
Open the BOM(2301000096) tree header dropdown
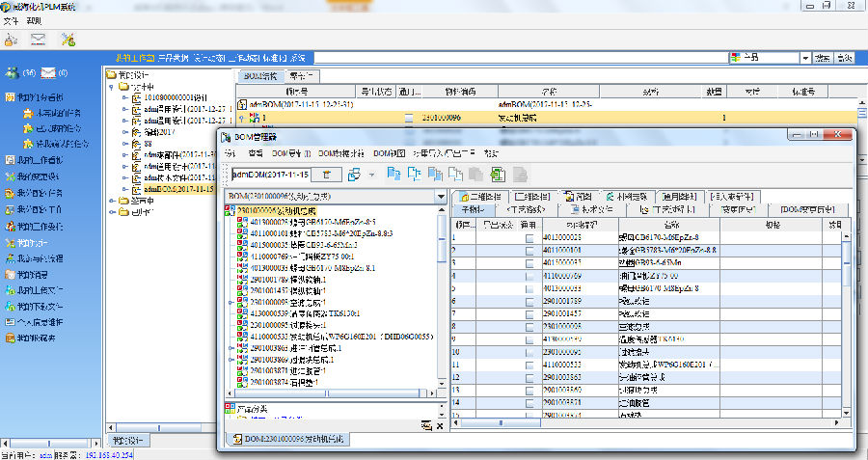click(441, 197)
